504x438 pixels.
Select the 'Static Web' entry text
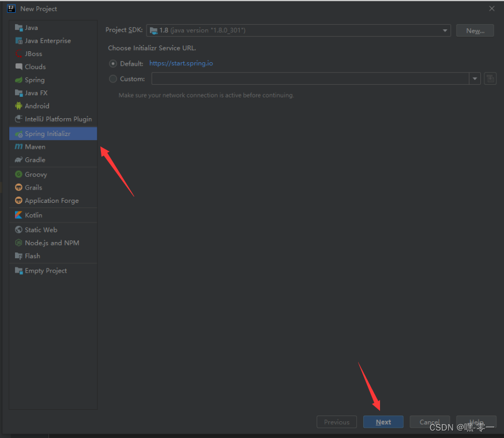pos(41,230)
